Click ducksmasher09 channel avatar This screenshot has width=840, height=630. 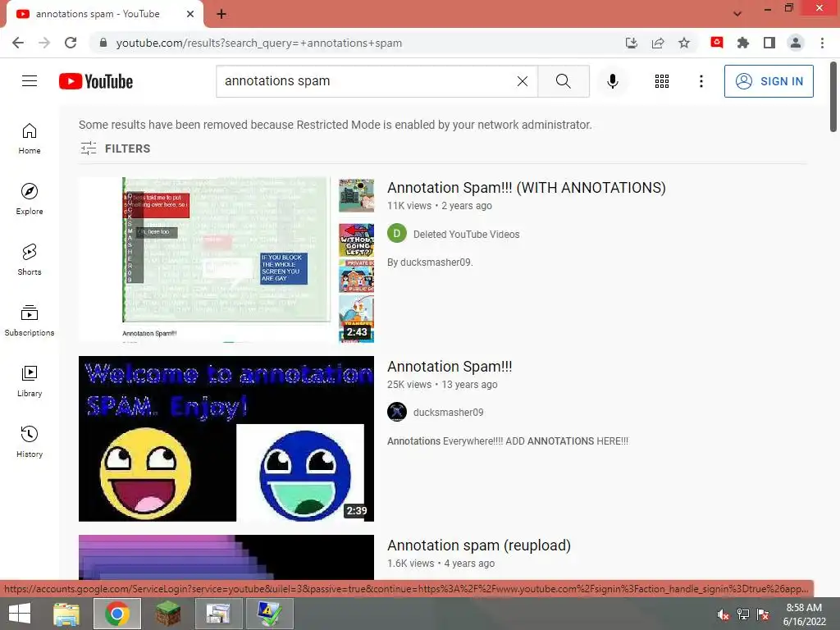[396, 412]
